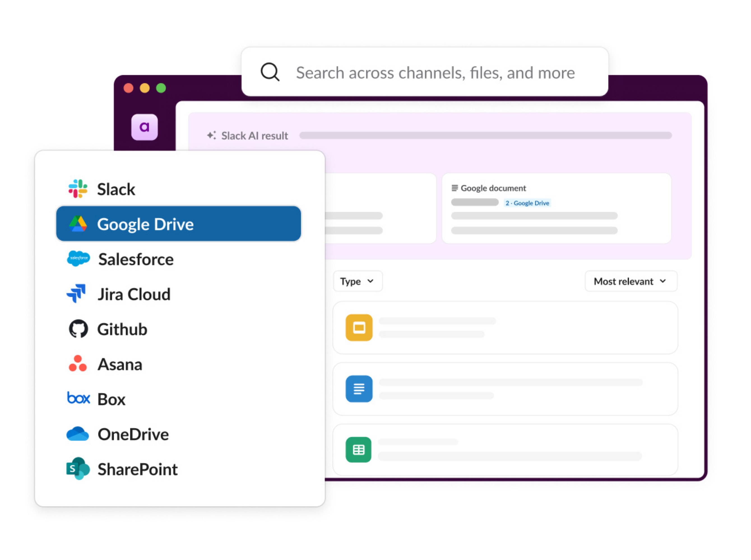Click the Slack logo icon
The height and width of the screenshot is (560, 751).
(78, 189)
